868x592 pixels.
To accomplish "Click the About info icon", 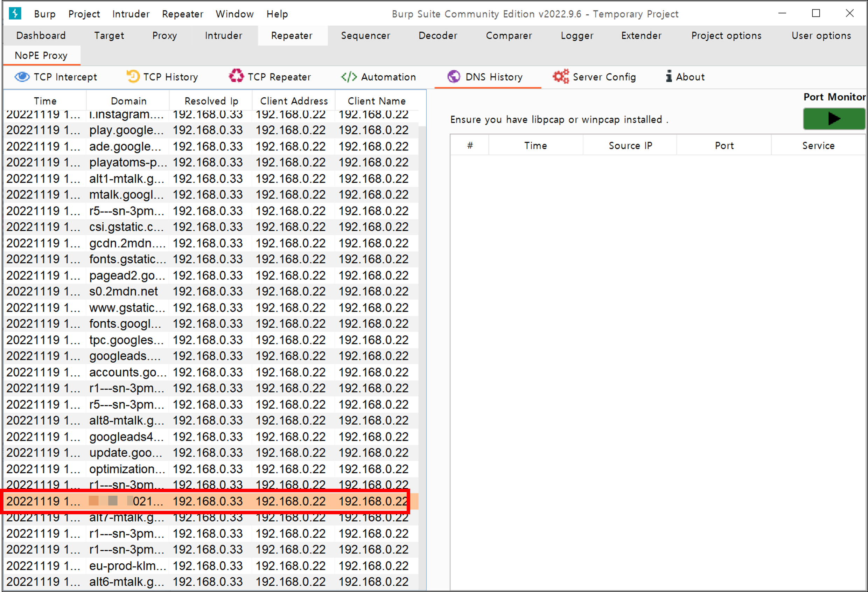I will [x=669, y=77].
